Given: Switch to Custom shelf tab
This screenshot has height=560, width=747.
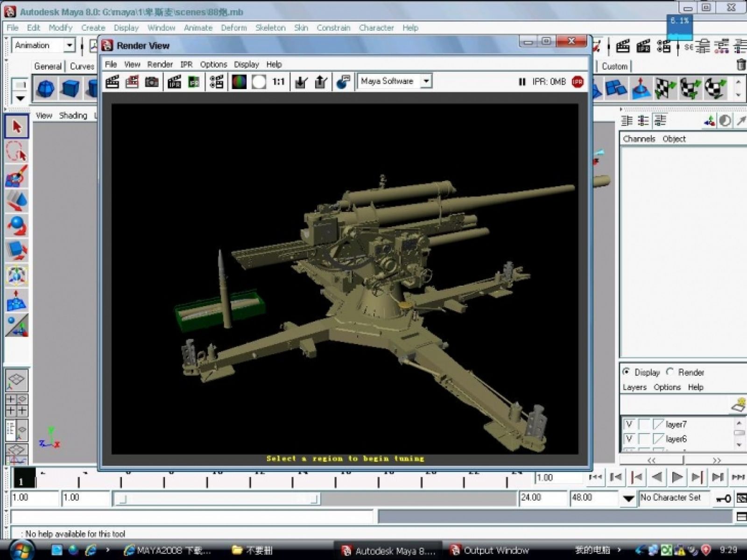Looking at the screenshot, I should click(614, 66).
